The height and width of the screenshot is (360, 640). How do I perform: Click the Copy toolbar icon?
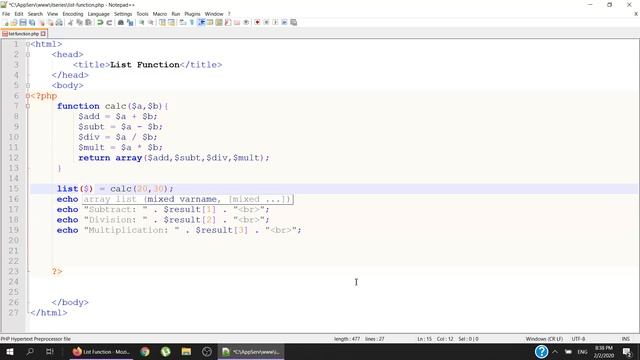[79, 22]
